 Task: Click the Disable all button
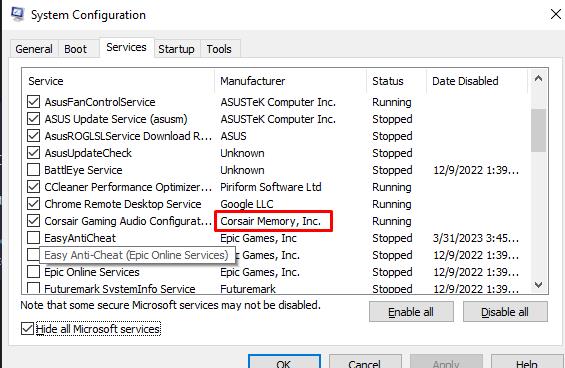point(505,312)
